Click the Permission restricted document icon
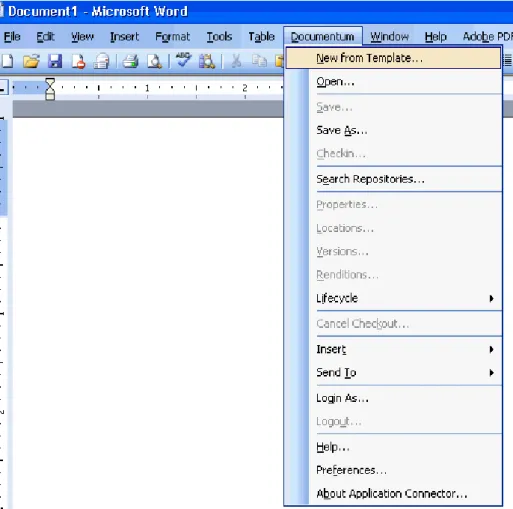This screenshot has height=509, width=513. [78, 62]
